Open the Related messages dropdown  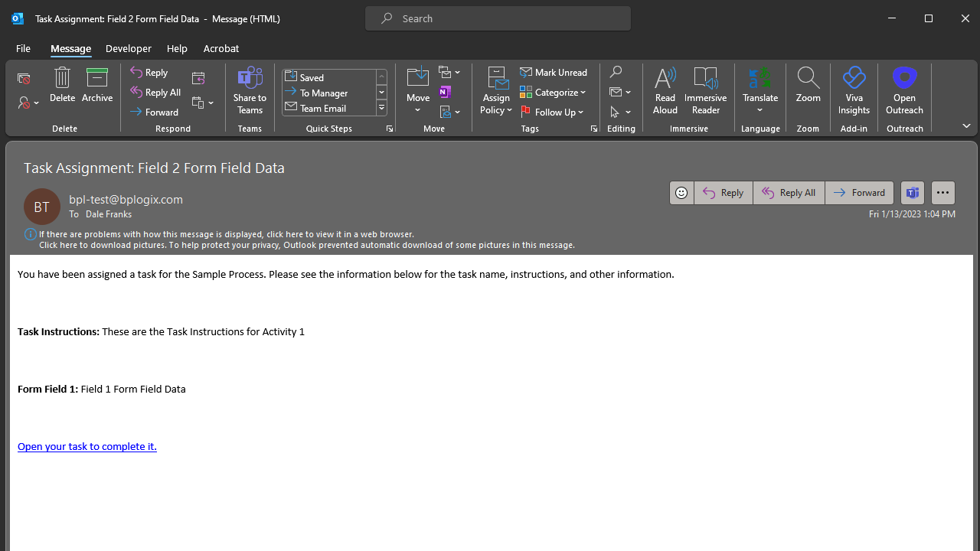[x=620, y=92]
